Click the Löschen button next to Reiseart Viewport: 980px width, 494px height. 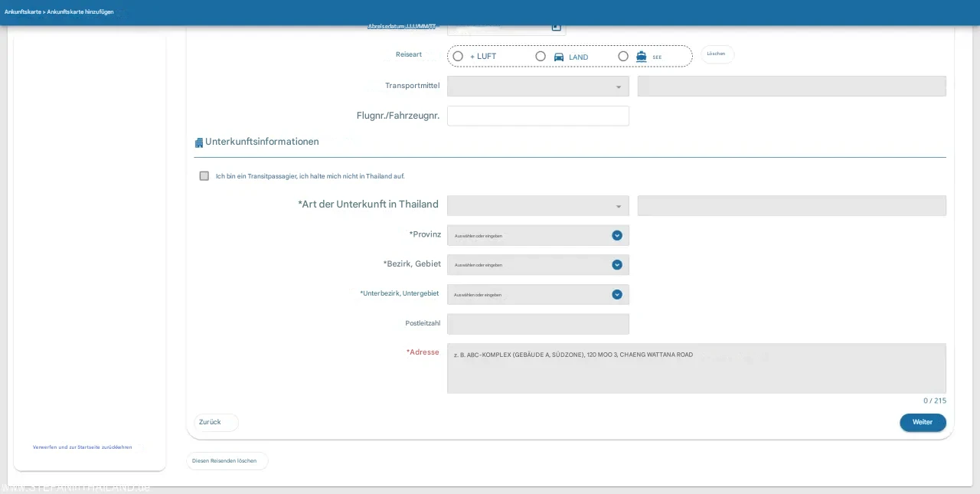tap(717, 54)
